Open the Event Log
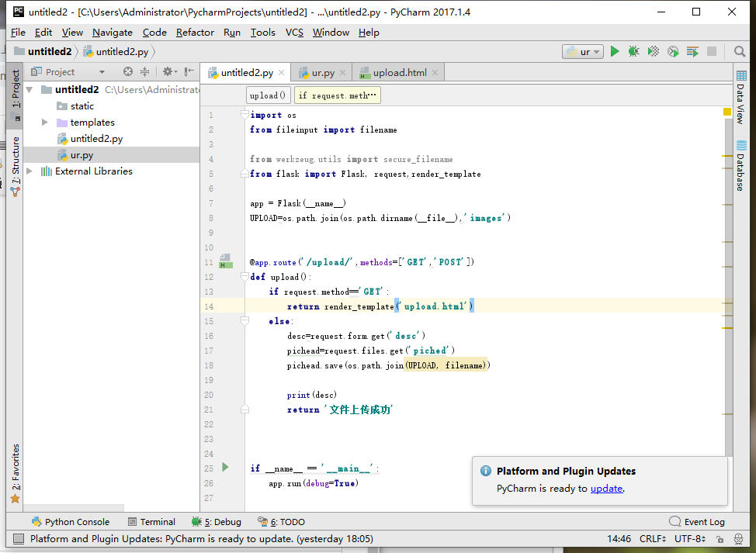The width and height of the screenshot is (756, 553). (697, 522)
